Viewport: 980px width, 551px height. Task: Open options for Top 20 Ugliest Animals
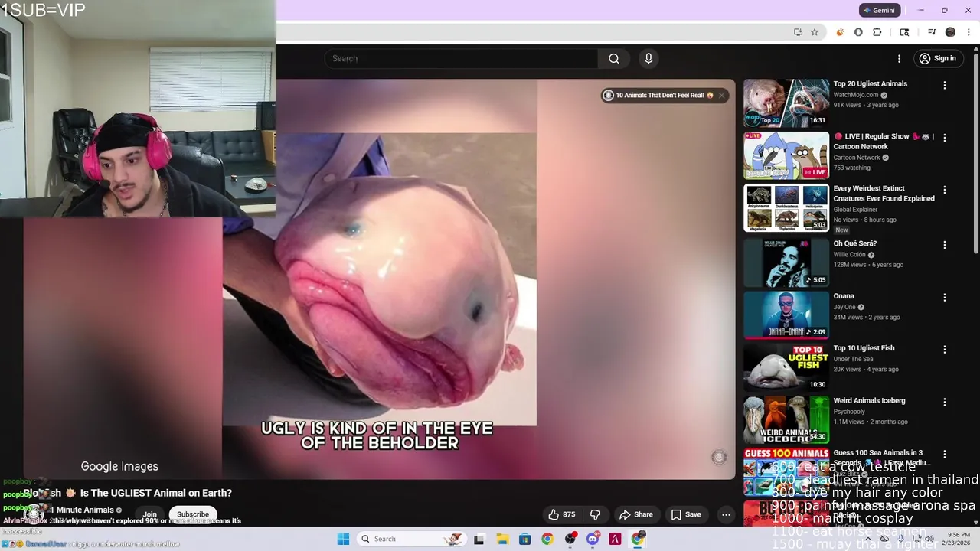(945, 85)
